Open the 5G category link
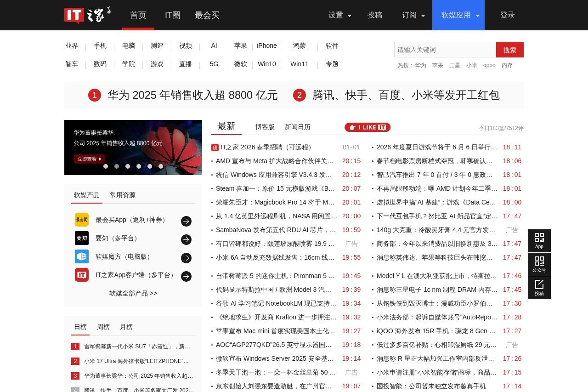Image resolution: width=588 pixels, height=392 pixels. (214, 64)
